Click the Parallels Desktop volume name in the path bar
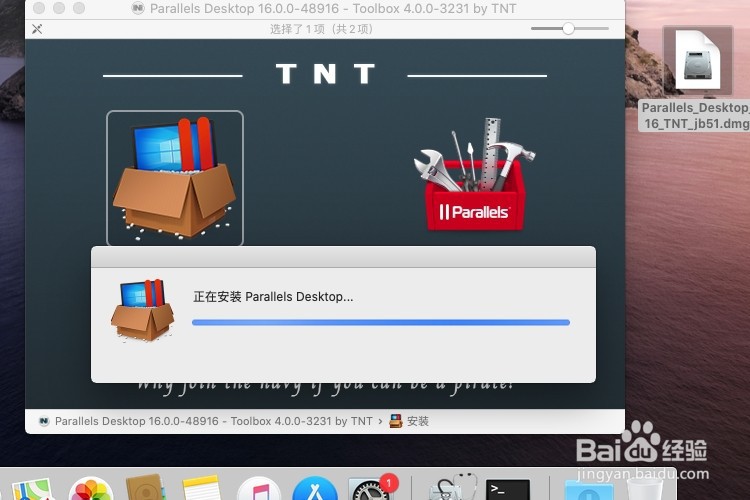This screenshot has width=750, height=500. [213, 421]
